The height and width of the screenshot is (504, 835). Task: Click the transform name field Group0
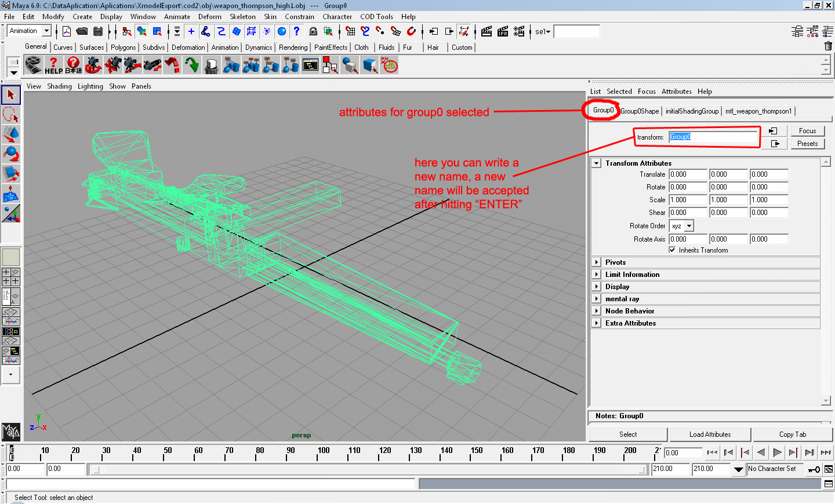[713, 137]
